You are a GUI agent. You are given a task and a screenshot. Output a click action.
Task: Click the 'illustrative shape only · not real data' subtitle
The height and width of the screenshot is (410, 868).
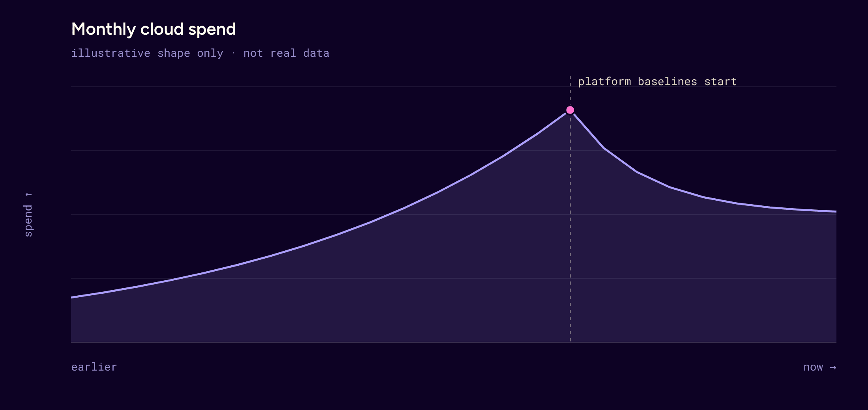coord(200,53)
